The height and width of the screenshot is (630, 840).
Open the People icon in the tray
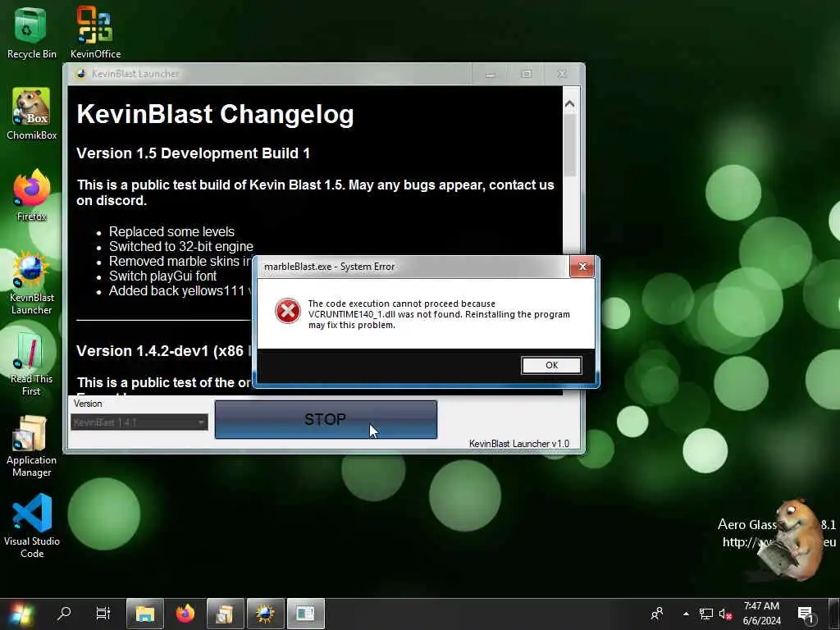657,614
